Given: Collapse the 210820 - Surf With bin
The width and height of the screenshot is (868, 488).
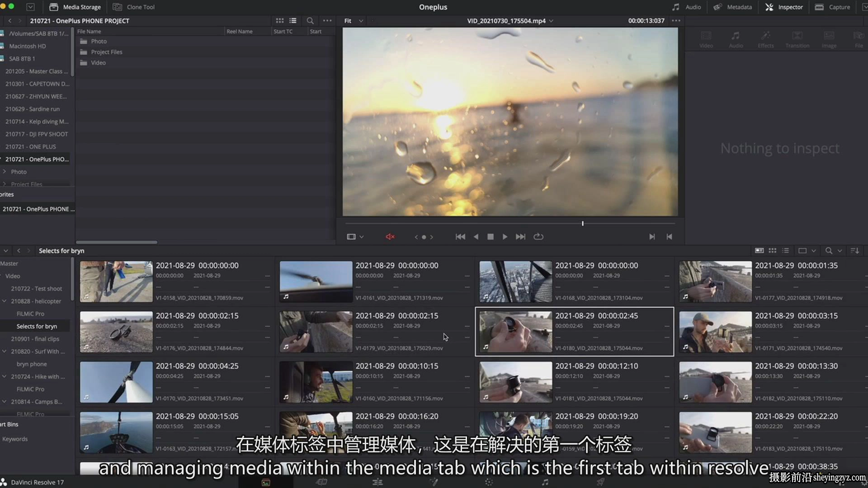Looking at the screenshot, I should pos(4,351).
